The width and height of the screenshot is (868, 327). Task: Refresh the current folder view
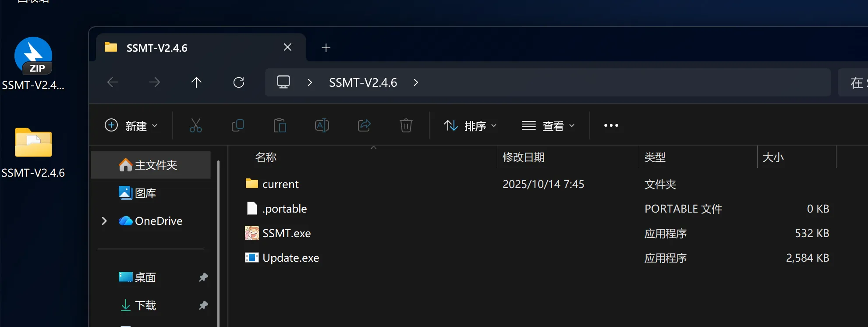point(239,82)
